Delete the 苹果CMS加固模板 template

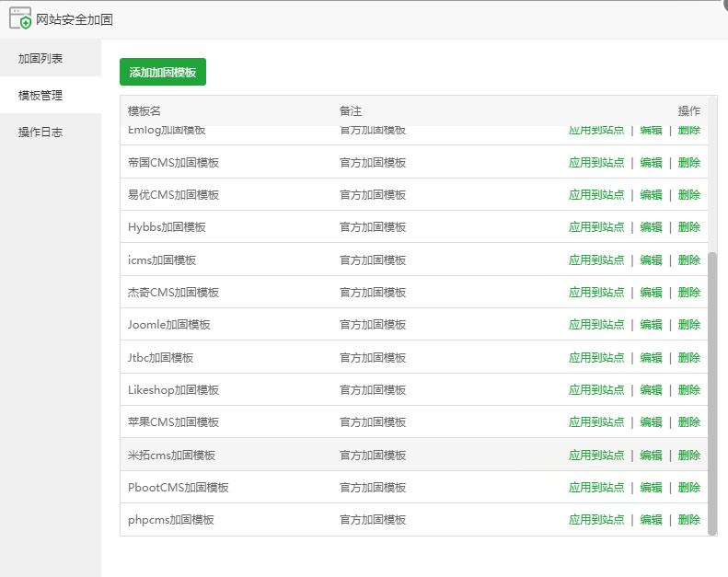coord(689,422)
